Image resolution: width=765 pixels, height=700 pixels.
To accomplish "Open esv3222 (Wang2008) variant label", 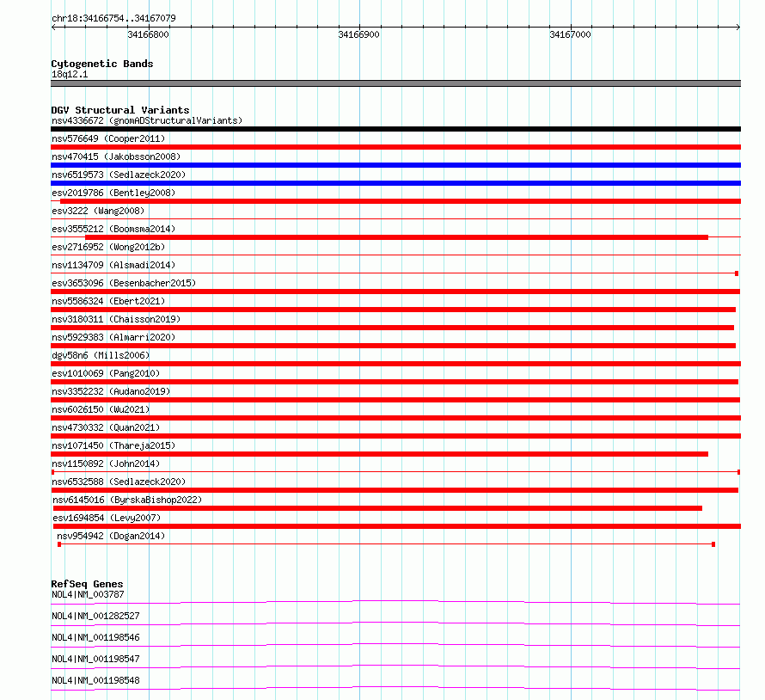I will 98,211.
